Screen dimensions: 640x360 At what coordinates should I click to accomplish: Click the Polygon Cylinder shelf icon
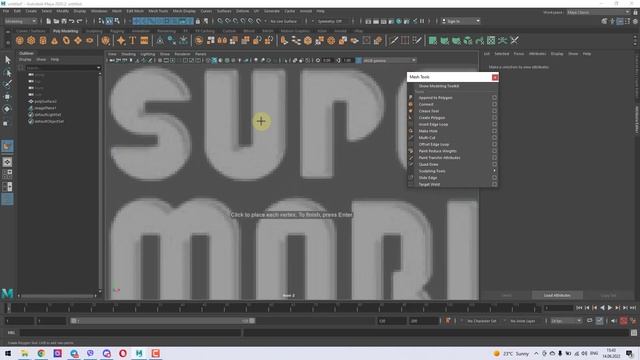pyautogui.click(x=43, y=40)
